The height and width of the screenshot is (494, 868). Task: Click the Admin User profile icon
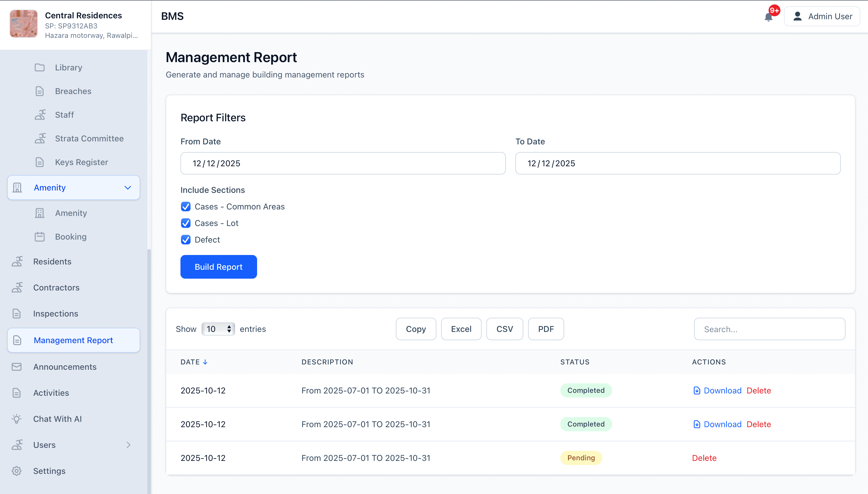click(x=797, y=16)
